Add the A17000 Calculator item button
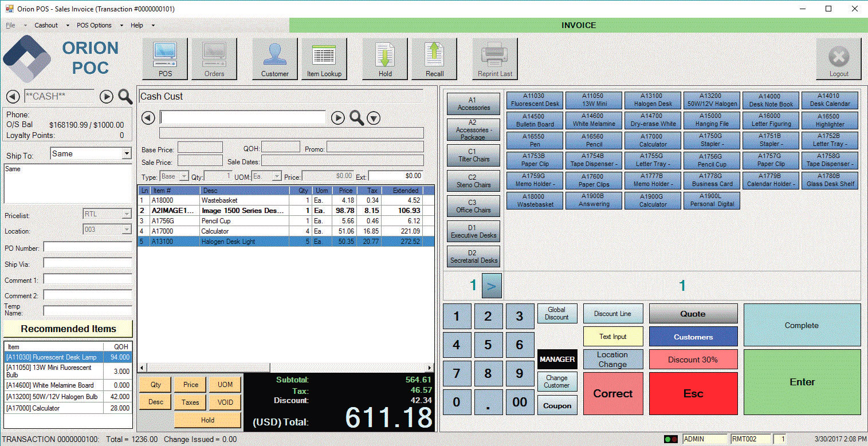The image size is (868, 446). coord(653,140)
